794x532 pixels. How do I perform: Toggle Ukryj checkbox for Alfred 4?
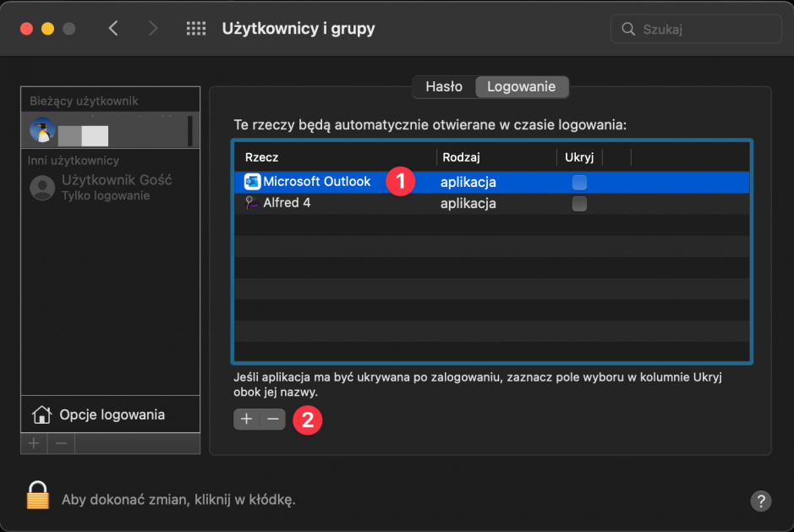tap(579, 204)
